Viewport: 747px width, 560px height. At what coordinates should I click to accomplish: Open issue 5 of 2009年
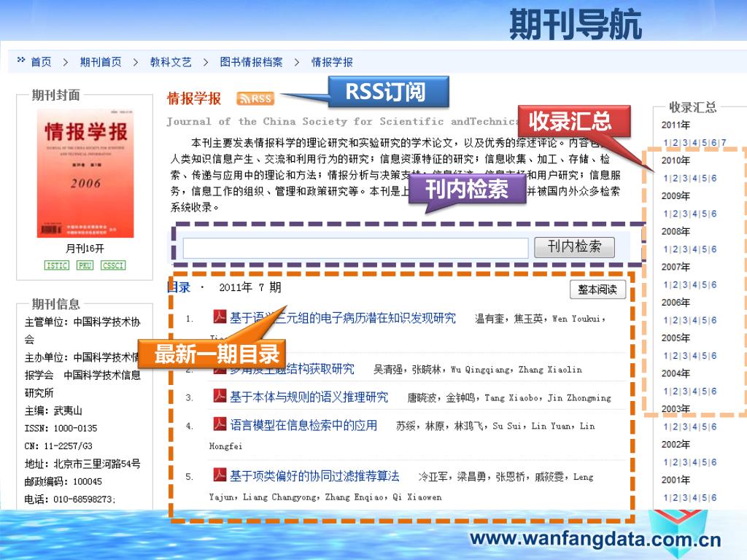coord(704,214)
